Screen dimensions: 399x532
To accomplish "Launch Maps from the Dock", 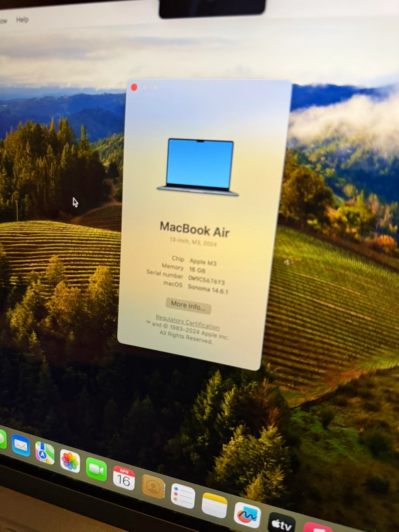I will click(x=45, y=453).
